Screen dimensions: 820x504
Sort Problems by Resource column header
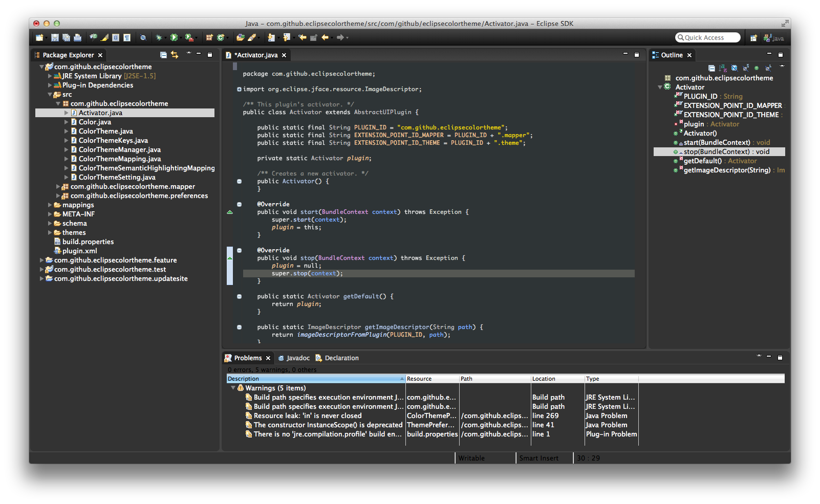433,379
